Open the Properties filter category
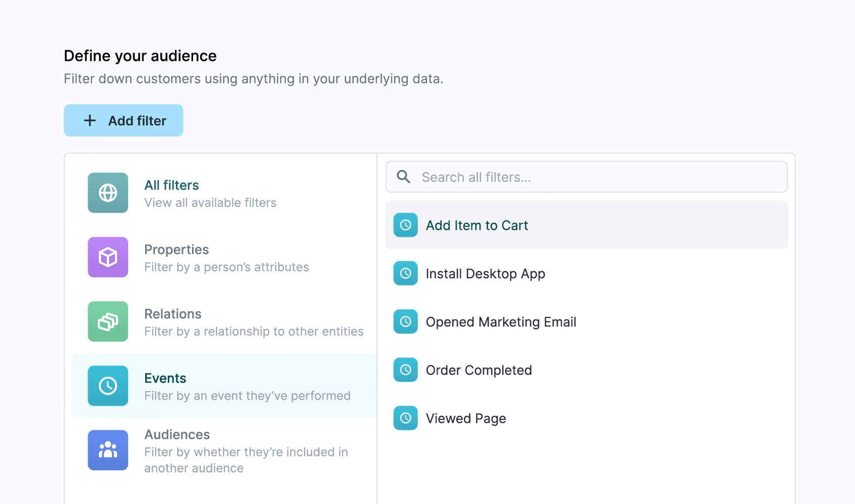This screenshot has height=504, width=855. pos(224,258)
